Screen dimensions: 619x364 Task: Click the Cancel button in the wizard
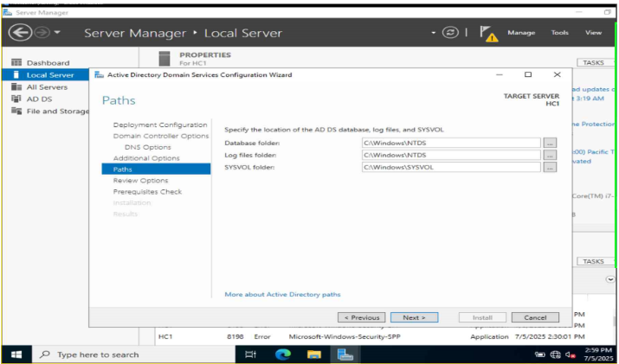[535, 317]
